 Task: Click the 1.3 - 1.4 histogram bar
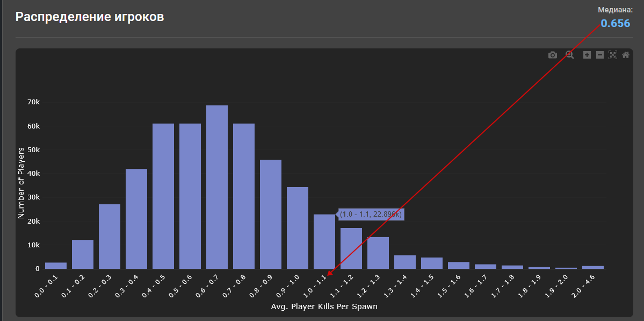tap(405, 262)
